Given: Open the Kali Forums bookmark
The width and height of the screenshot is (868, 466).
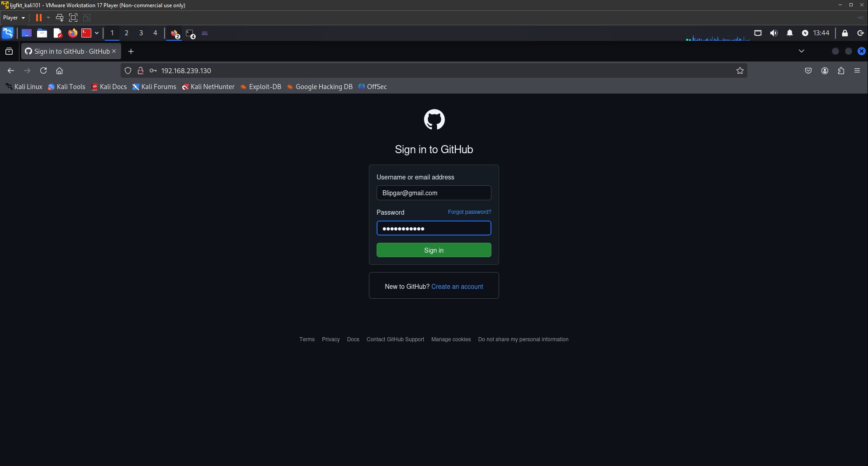Looking at the screenshot, I should pyautogui.click(x=154, y=87).
